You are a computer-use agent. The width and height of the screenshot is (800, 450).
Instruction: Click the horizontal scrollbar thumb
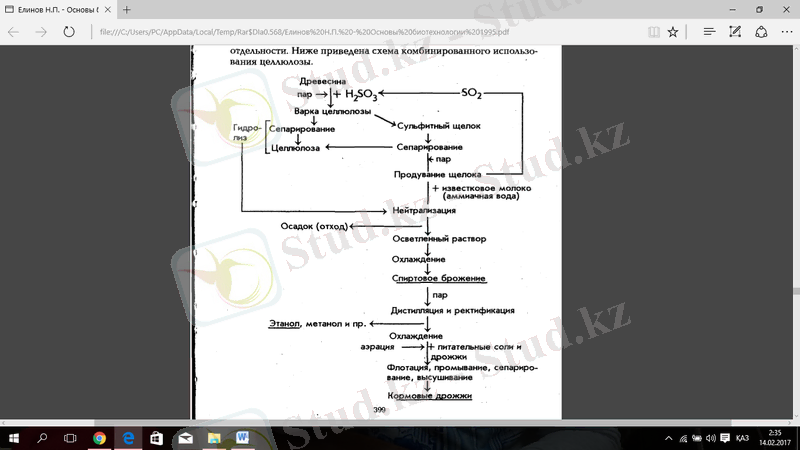tap(412, 423)
